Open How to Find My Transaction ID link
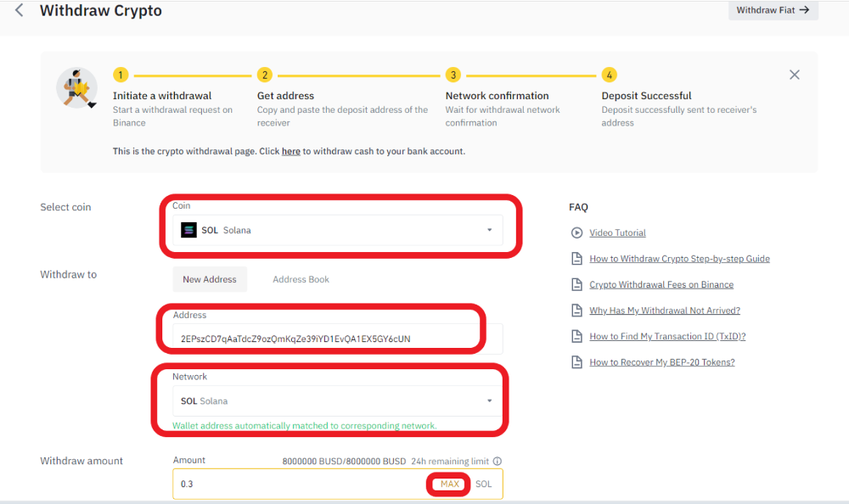 point(667,337)
